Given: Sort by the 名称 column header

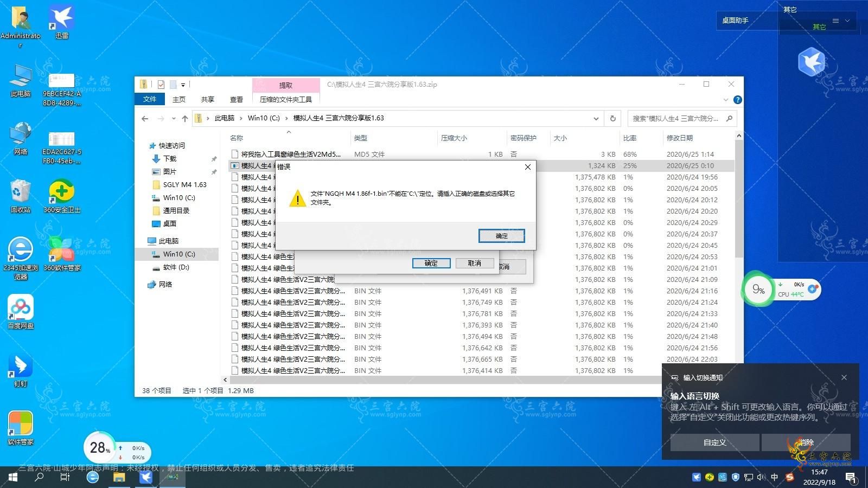Looking at the screenshot, I should click(x=237, y=138).
